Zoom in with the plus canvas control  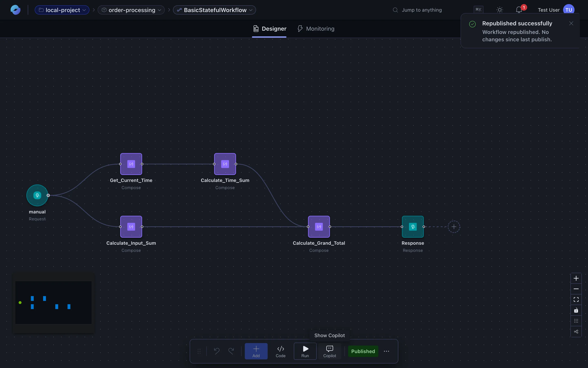tap(576, 278)
